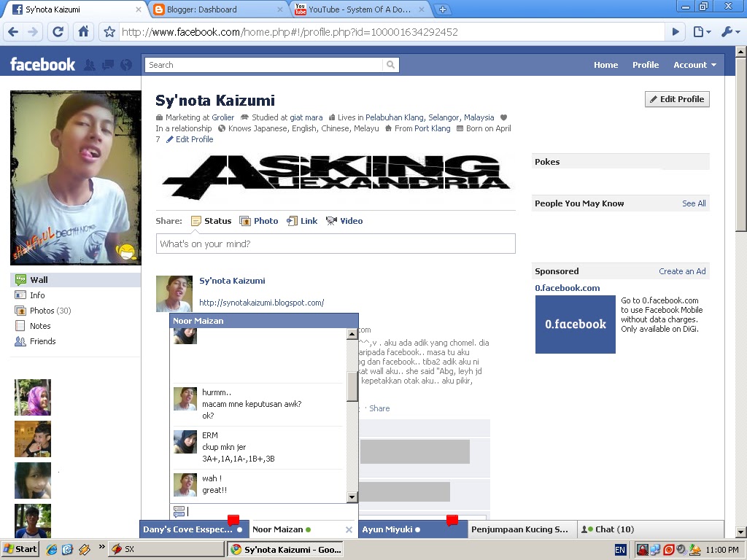Click the browser forward arrow

point(33,32)
